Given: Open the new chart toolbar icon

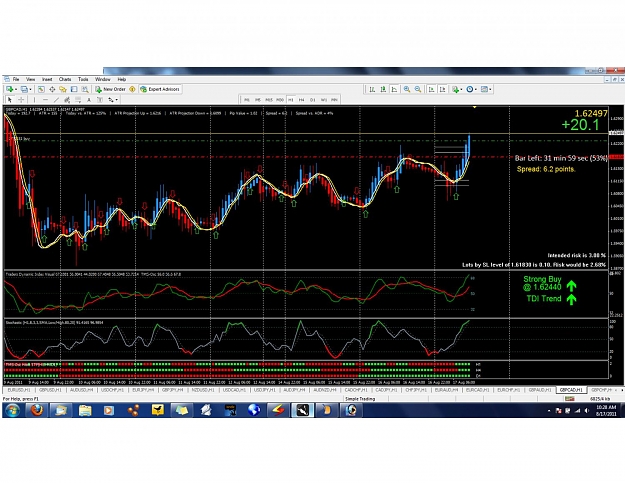Looking at the screenshot, I should click(x=9, y=89).
